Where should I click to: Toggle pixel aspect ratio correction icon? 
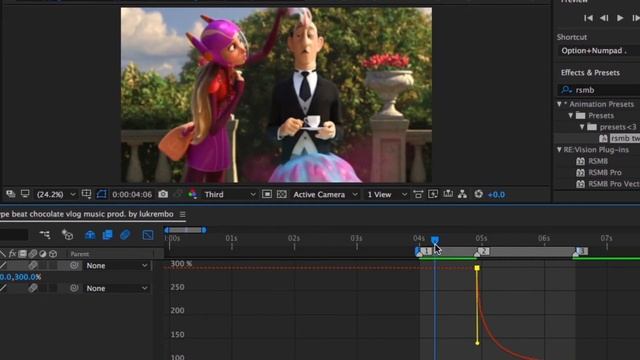418,194
